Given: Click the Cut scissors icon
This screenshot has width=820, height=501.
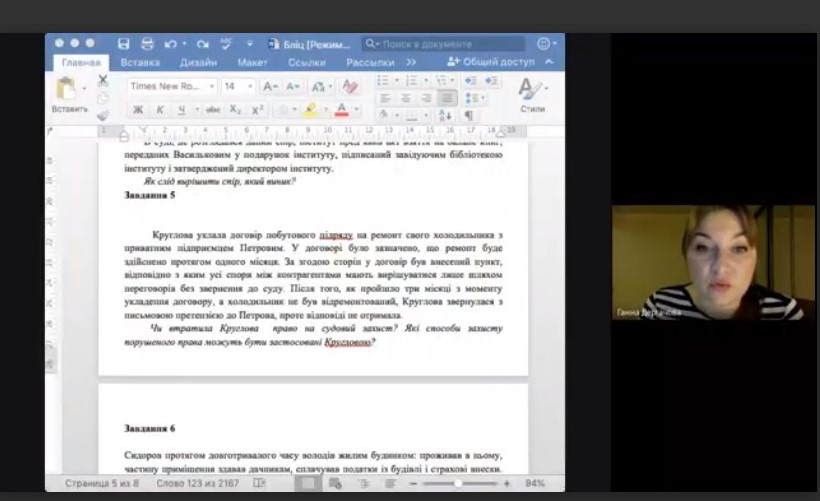Looking at the screenshot, I should tap(102, 80).
